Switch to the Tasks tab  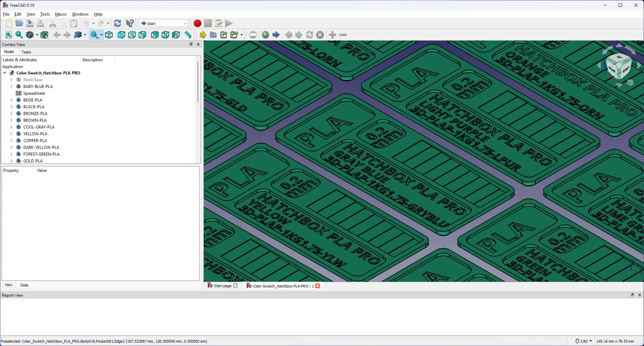point(26,52)
